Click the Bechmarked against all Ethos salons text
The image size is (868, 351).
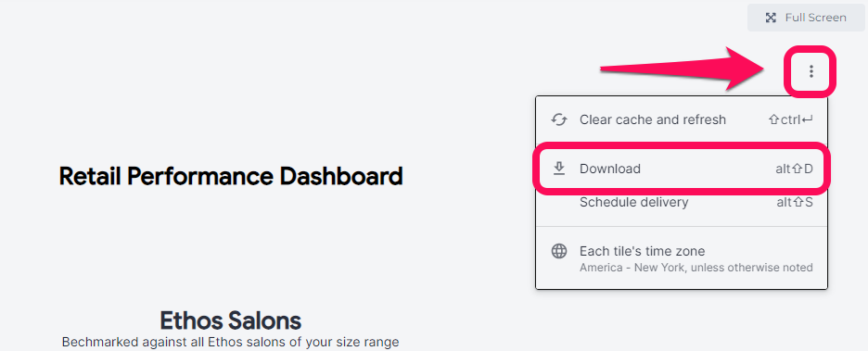point(230,342)
